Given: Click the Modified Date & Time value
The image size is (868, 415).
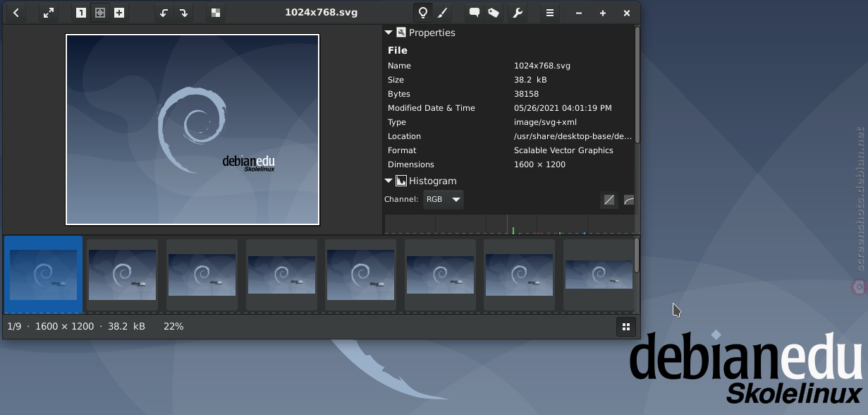Looking at the screenshot, I should coord(563,108).
